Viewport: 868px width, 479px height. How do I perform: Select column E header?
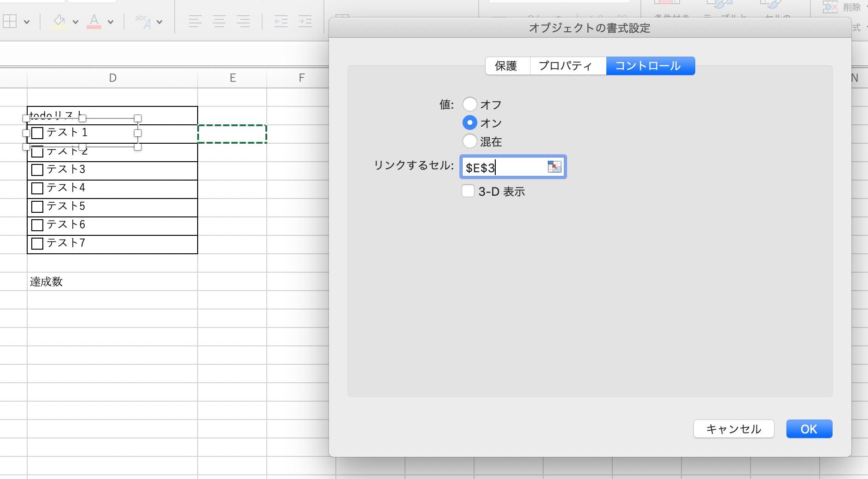[232, 78]
